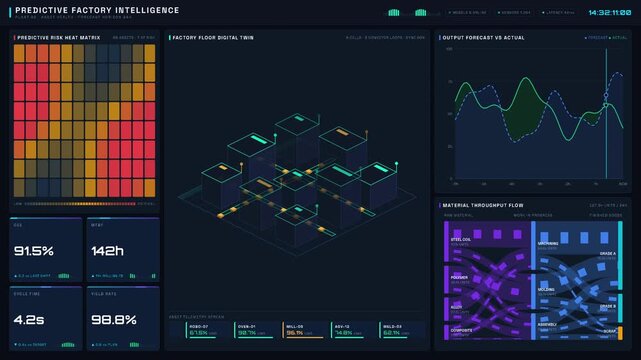This screenshot has width=641, height=360.
Task: Select the OEE 91.5% KPI card
Action: (x=46, y=250)
